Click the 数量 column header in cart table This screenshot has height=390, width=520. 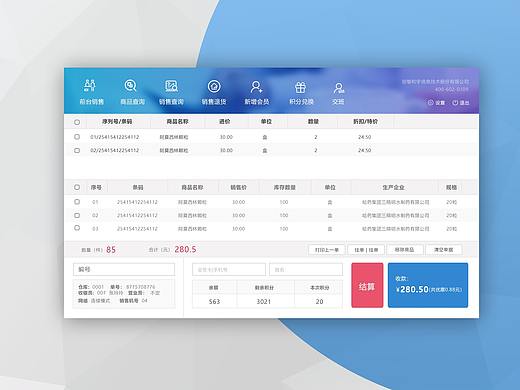(x=313, y=122)
